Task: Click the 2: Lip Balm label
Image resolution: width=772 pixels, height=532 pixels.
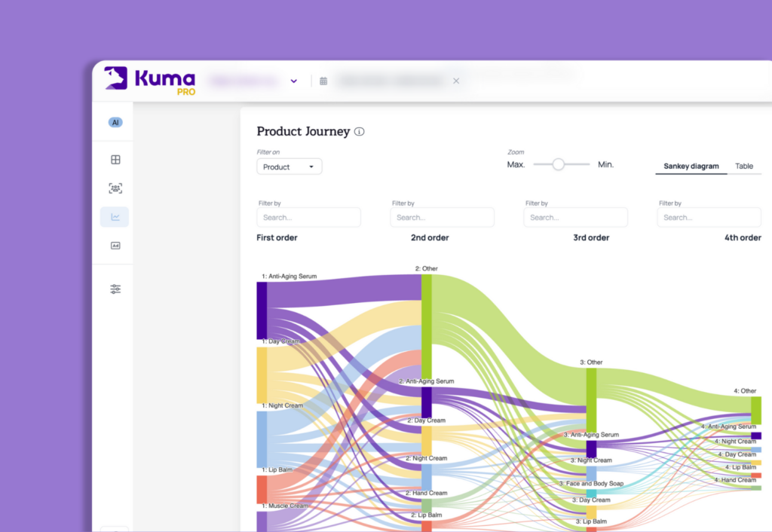Action: 427,515
